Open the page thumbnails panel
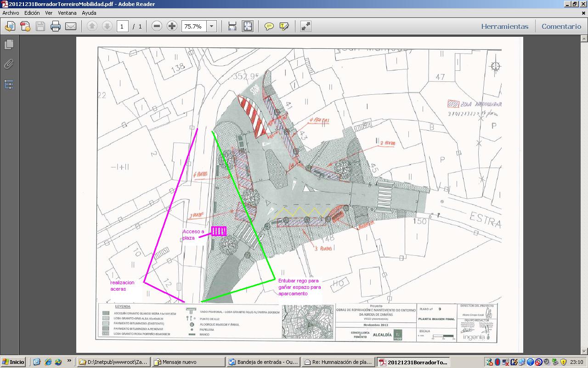The width and height of the screenshot is (588, 368). (9, 45)
